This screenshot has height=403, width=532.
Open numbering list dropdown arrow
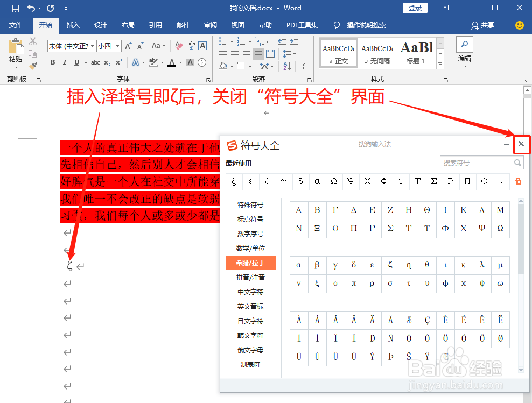[x=250, y=41]
